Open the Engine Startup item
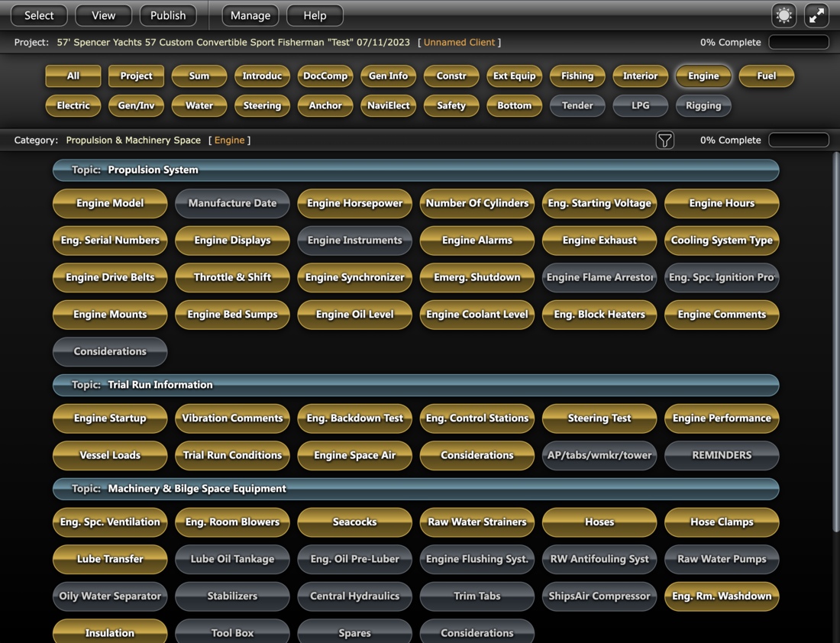Viewport: 840px width, 643px height. [x=110, y=418]
